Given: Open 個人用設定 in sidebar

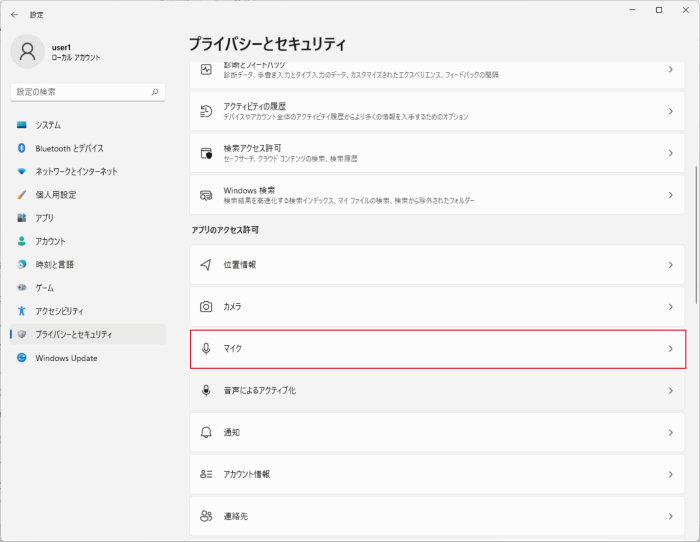Looking at the screenshot, I should (88, 195).
